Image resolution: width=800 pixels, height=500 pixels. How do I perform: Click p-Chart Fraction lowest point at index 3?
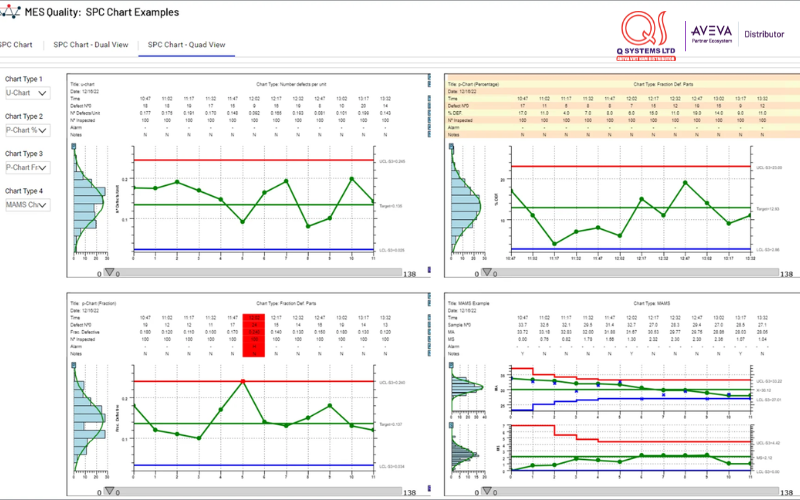(199, 438)
